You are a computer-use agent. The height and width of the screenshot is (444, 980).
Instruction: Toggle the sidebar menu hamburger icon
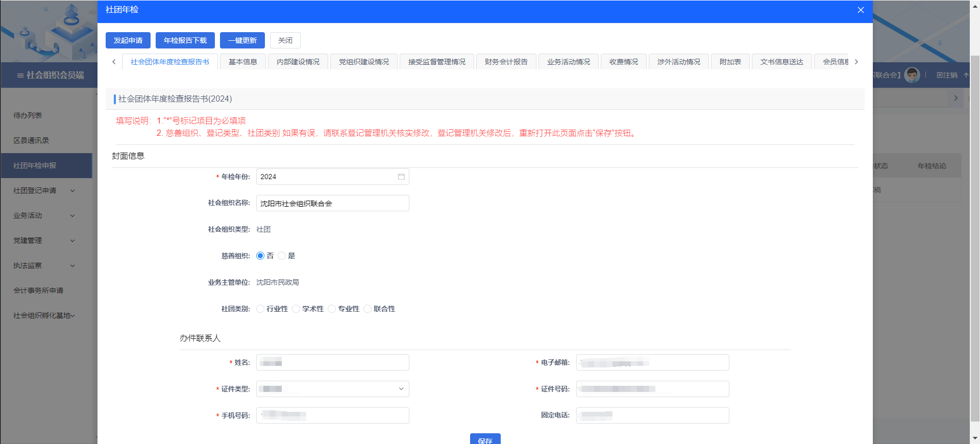click(20, 76)
